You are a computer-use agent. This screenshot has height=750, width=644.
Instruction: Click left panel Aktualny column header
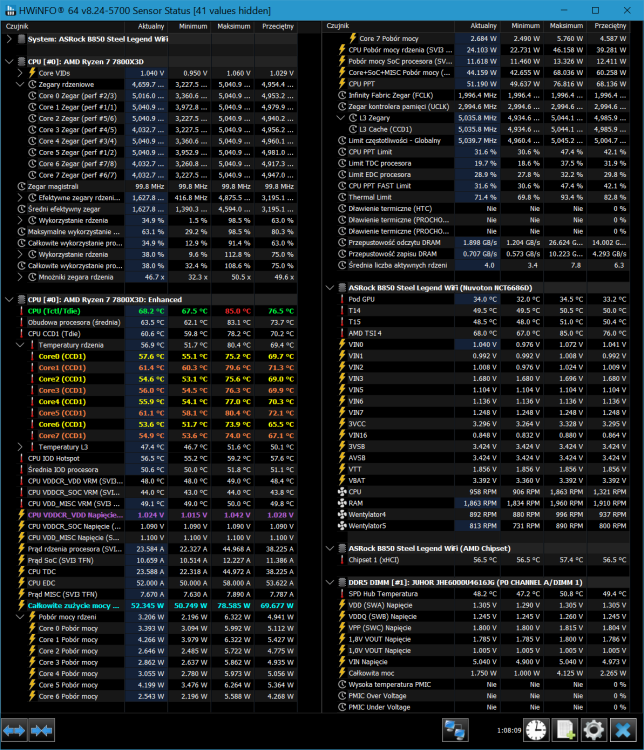146,26
